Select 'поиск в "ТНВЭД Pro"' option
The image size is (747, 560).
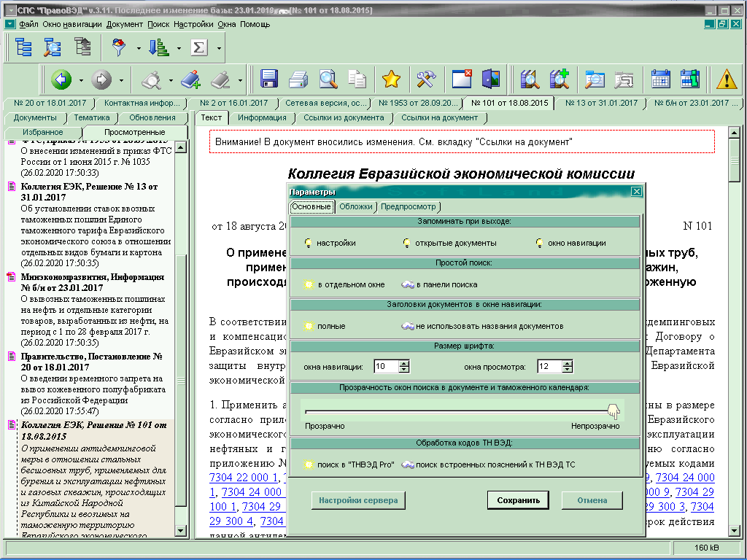[349, 464]
